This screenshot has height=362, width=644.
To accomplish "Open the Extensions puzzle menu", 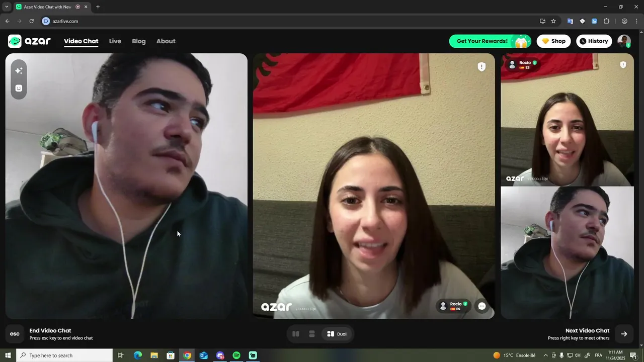I will (x=606, y=21).
